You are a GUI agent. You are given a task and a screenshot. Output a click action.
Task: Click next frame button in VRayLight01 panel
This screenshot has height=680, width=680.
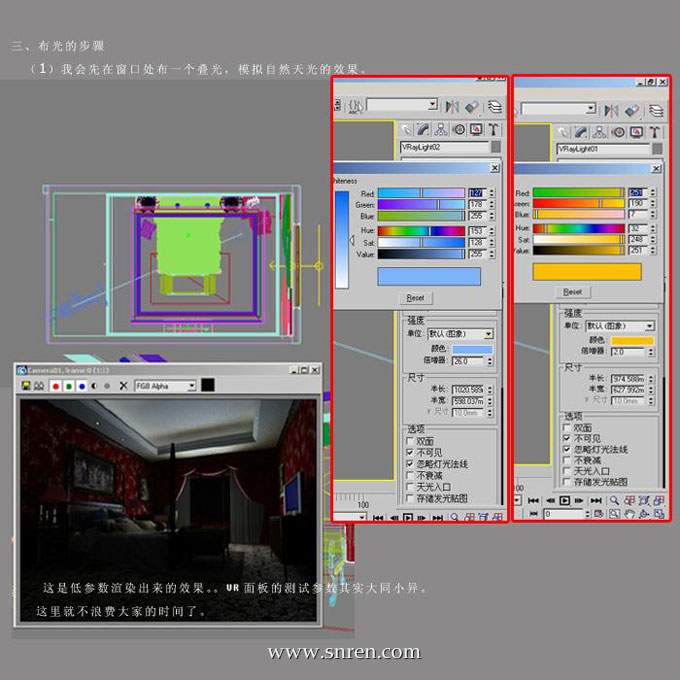pyautogui.click(x=579, y=500)
